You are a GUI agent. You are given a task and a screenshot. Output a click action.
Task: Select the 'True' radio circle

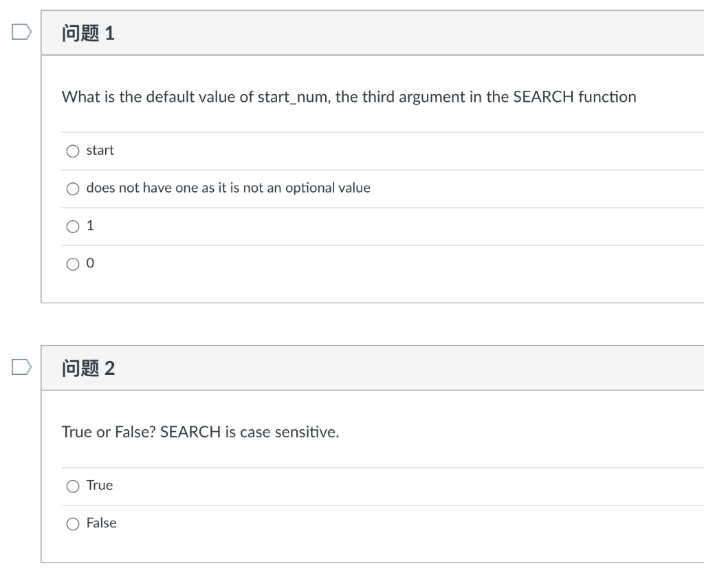coord(73,486)
